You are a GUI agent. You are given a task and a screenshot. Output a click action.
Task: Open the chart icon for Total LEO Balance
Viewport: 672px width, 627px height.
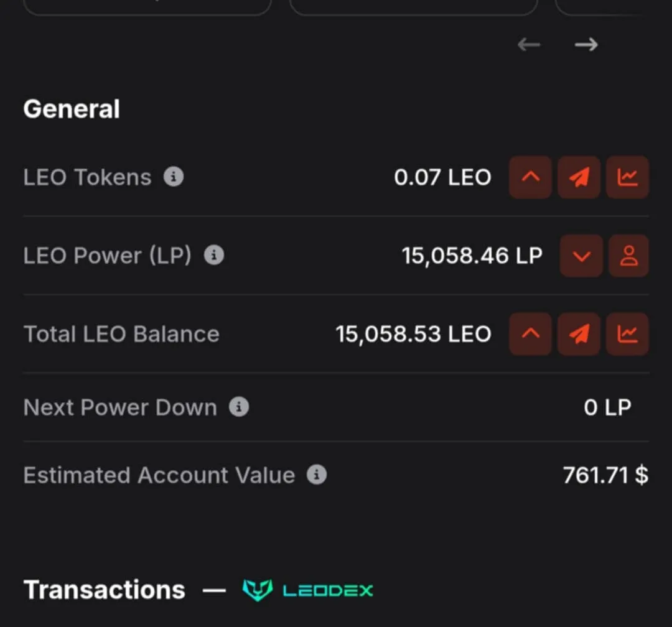pyautogui.click(x=627, y=334)
